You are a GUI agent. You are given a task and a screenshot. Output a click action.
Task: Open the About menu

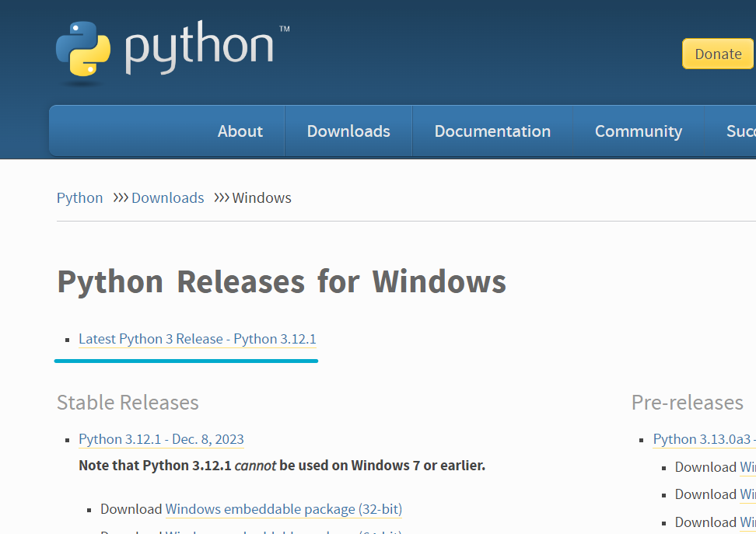pyautogui.click(x=240, y=131)
